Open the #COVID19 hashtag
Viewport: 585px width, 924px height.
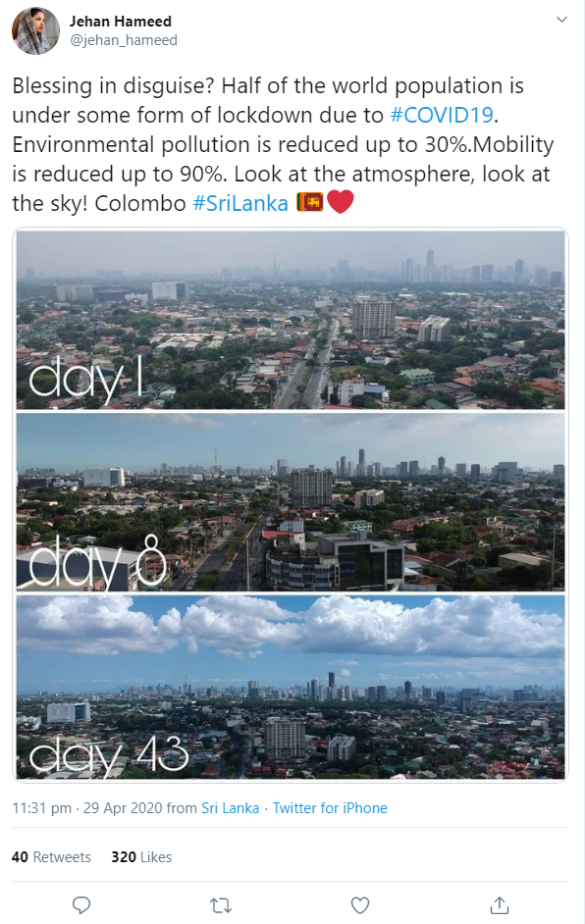(x=442, y=115)
